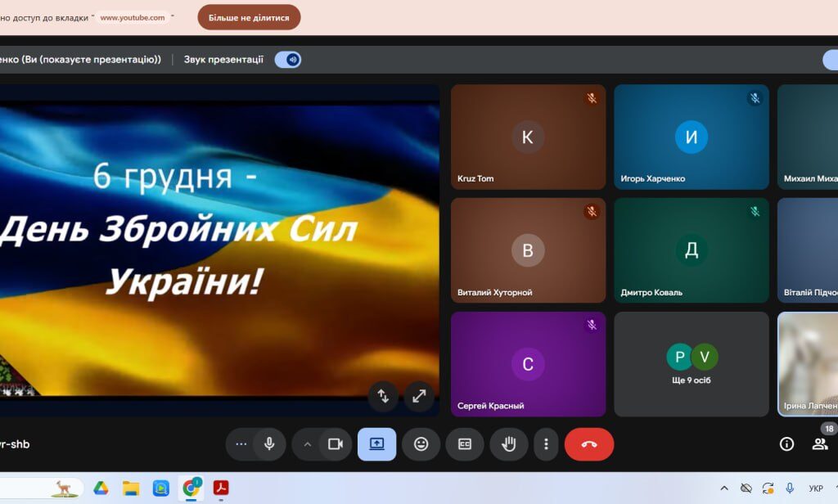Click the www.youtube.com tab link
The height and width of the screenshot is (504, 838).
tap(133, 17)
